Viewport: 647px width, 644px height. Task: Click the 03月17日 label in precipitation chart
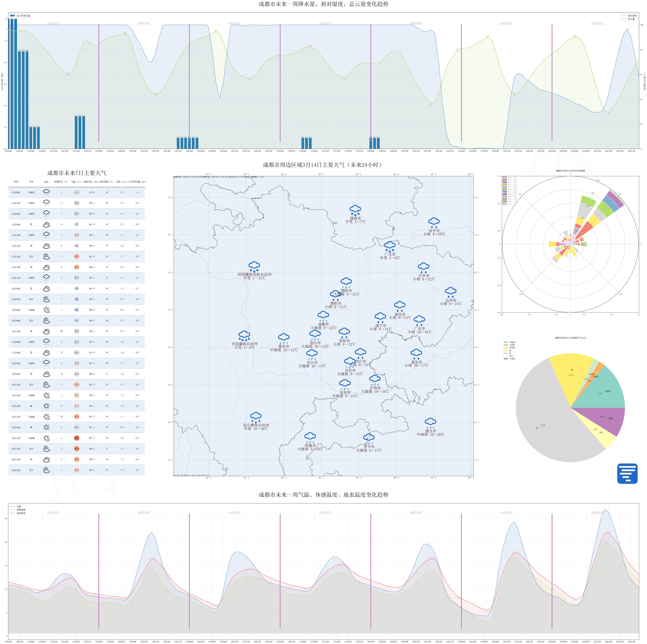tap(325, 23)
